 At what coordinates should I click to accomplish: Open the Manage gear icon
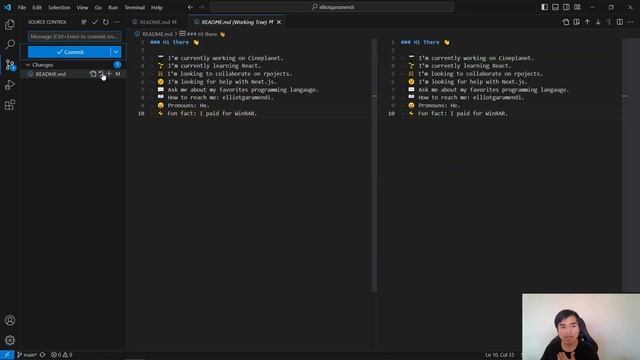click(x=10, y=340)
